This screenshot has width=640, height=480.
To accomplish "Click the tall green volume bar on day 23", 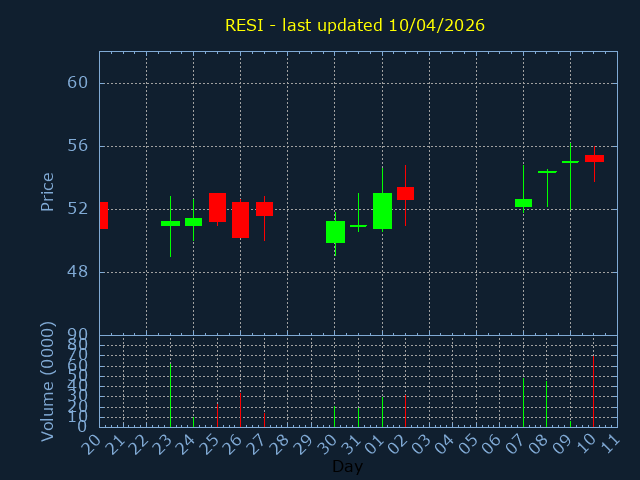I will (170, 395).
